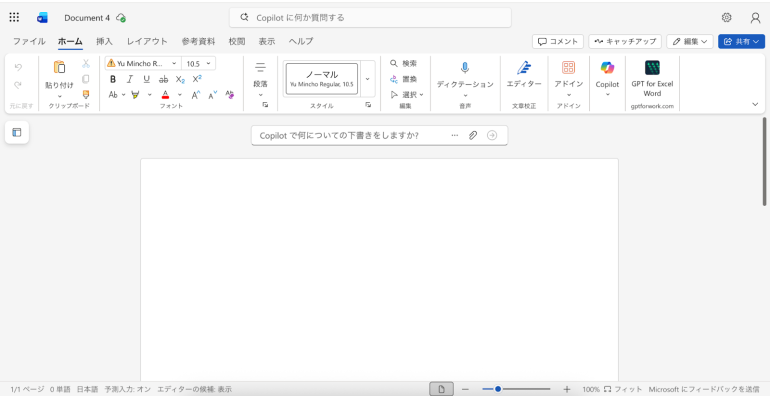Click the zoom slider handle
The height and width of the screenshot is (396, 770).
(498, 389)
